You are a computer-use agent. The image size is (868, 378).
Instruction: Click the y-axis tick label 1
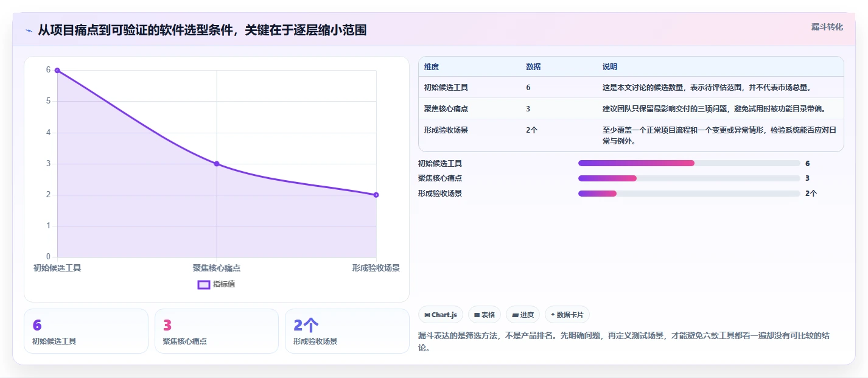(49, 226)
